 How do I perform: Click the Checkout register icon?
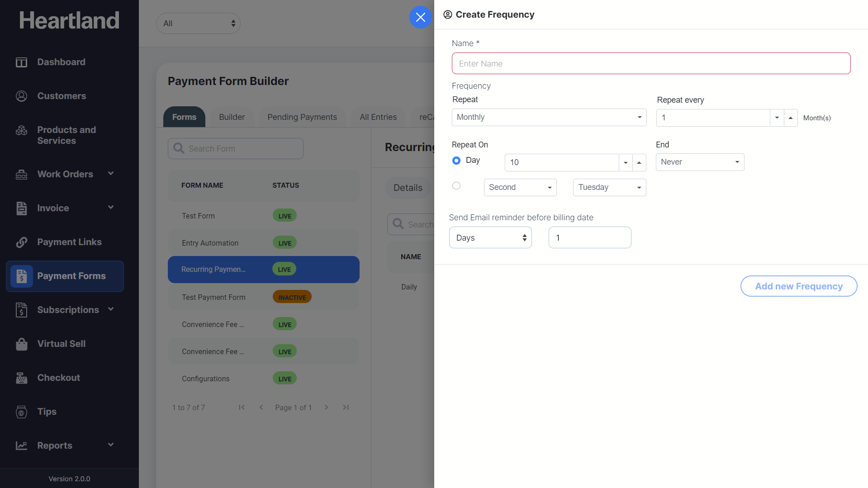point(21,378)
